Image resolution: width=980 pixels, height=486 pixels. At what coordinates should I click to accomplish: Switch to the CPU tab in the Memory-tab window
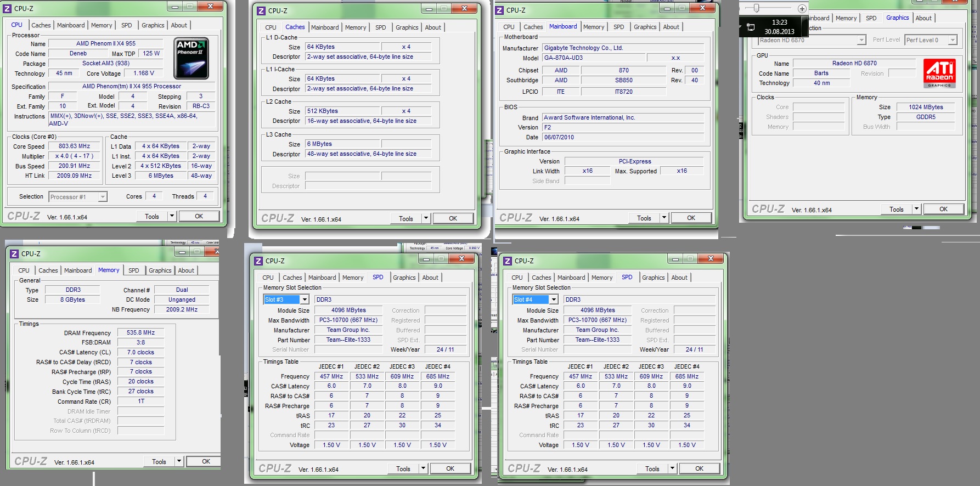point(24,270)
